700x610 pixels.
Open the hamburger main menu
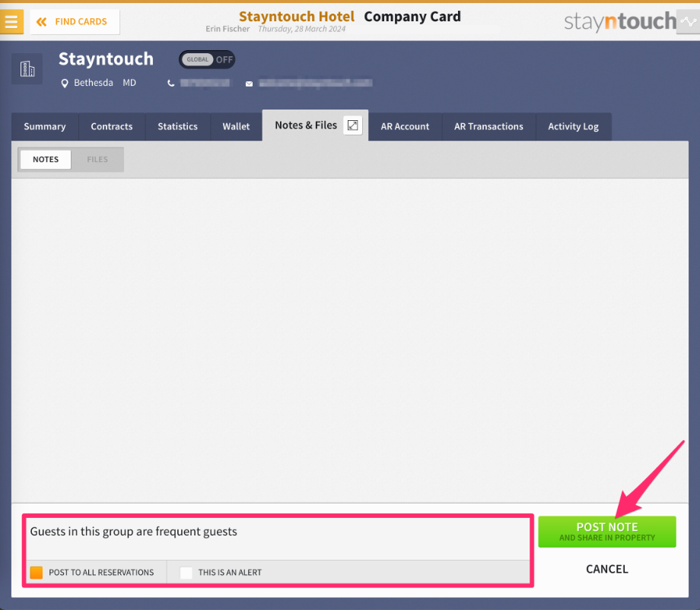[11, 21]
